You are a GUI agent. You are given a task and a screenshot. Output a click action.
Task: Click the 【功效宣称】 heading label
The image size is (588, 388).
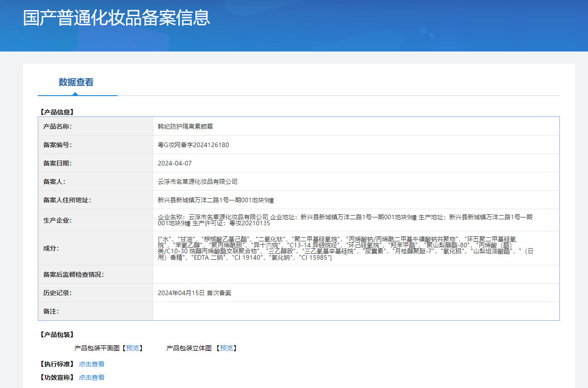click(57, 377)
